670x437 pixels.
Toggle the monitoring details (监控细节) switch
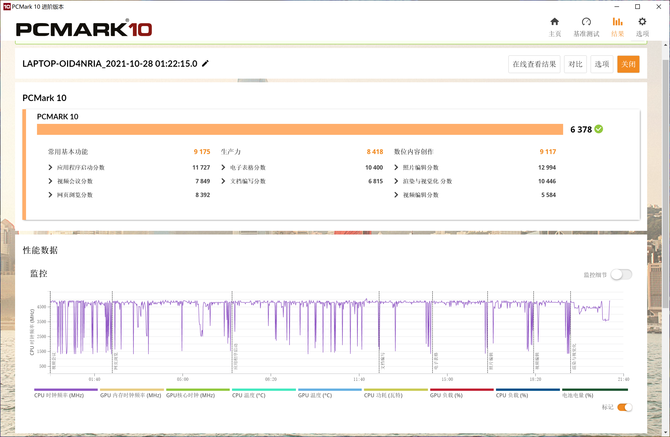pos(621,275)
